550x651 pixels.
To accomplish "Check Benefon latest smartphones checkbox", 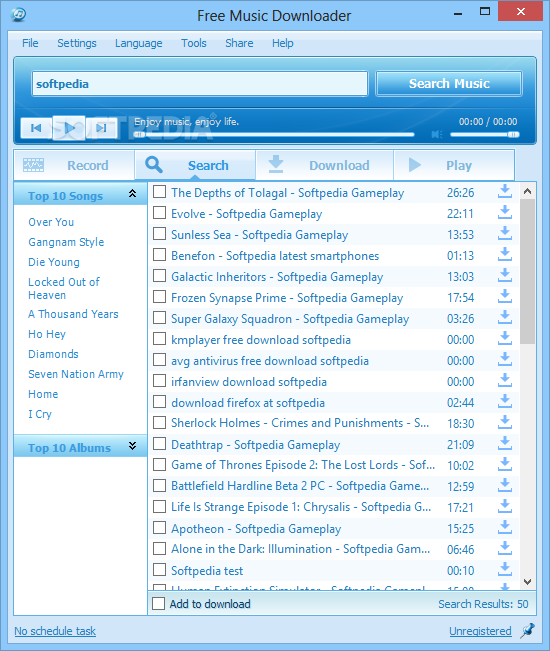I will (x=159, y=255).
